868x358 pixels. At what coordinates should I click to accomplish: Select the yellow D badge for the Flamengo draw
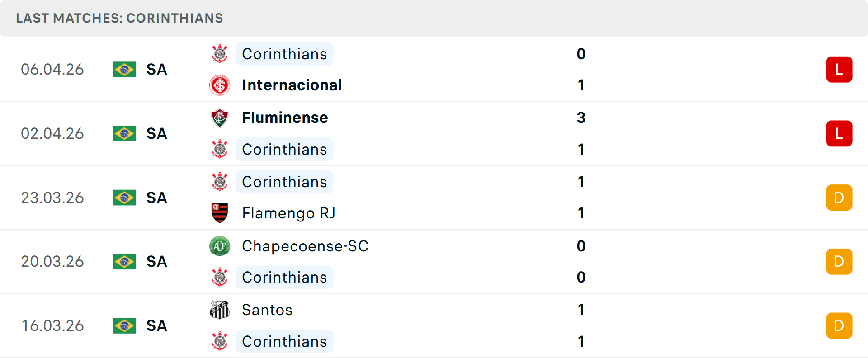click(x=840, y=198)
